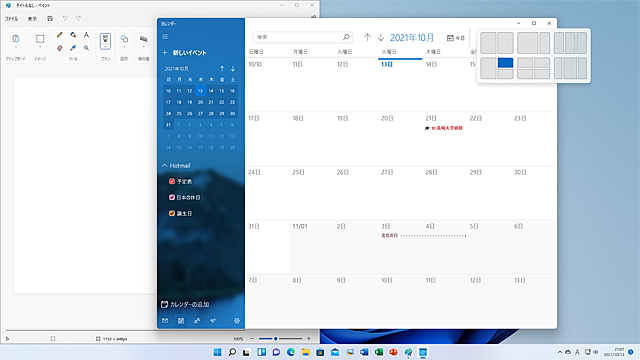Click Paint zoom out minus button
Screen dimensions: 640x360
pyautogui.click(x=252, y=338)
